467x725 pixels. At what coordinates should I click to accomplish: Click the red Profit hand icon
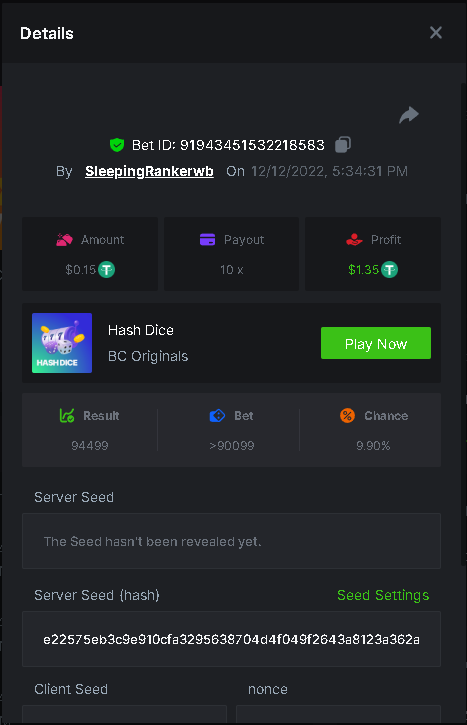point(354,240)
